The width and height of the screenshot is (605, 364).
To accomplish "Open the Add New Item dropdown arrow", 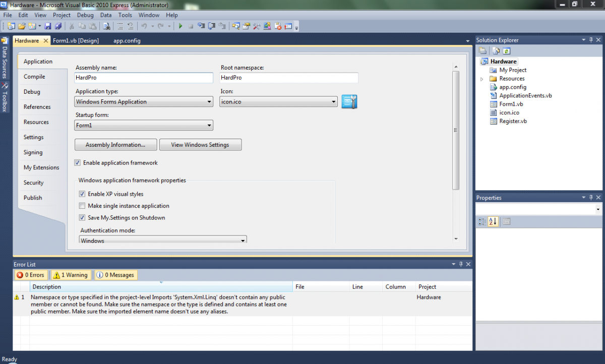I will [39, 26].
